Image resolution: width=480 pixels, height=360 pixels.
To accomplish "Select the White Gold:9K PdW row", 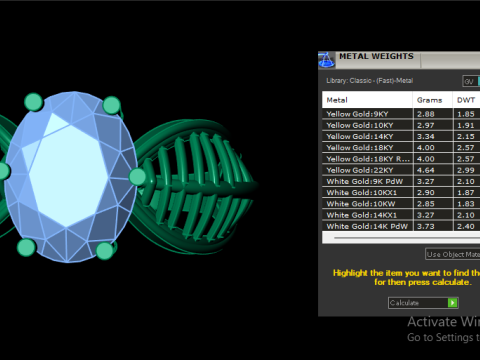I will click(401, 181).
